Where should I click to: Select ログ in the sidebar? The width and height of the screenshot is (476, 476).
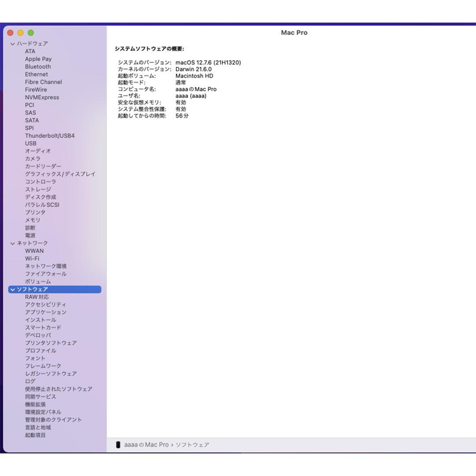[x=30, y=381]
